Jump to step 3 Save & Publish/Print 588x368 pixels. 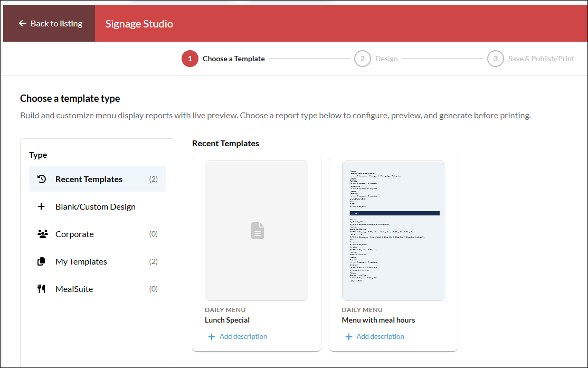click(530, 59)
